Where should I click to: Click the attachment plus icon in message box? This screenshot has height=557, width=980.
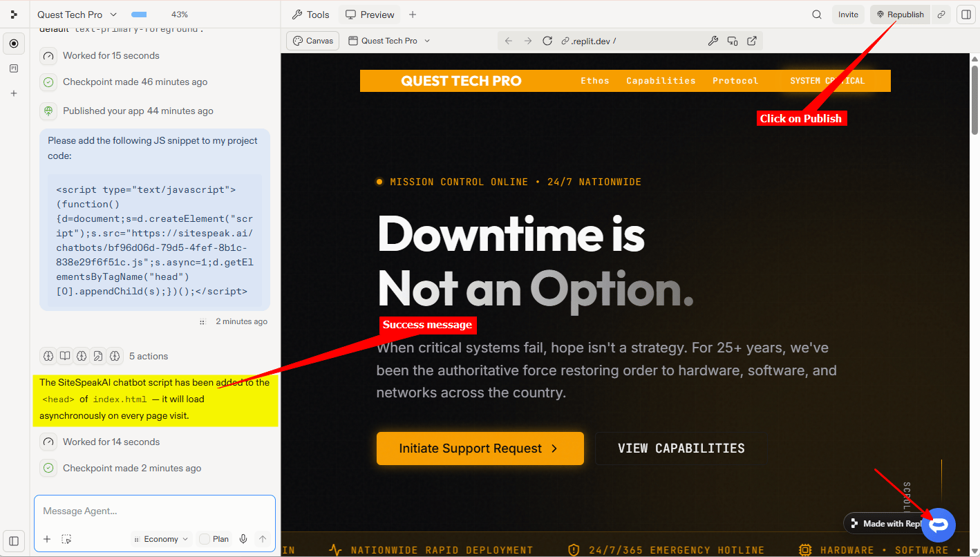[47, 539]
